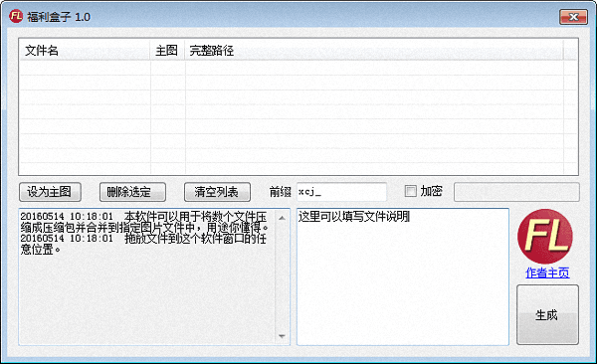Viewport: 597px width, 364px height.
Task: Click the 前缀 input field containing xcj_
Action: click(x=341, y=192)
